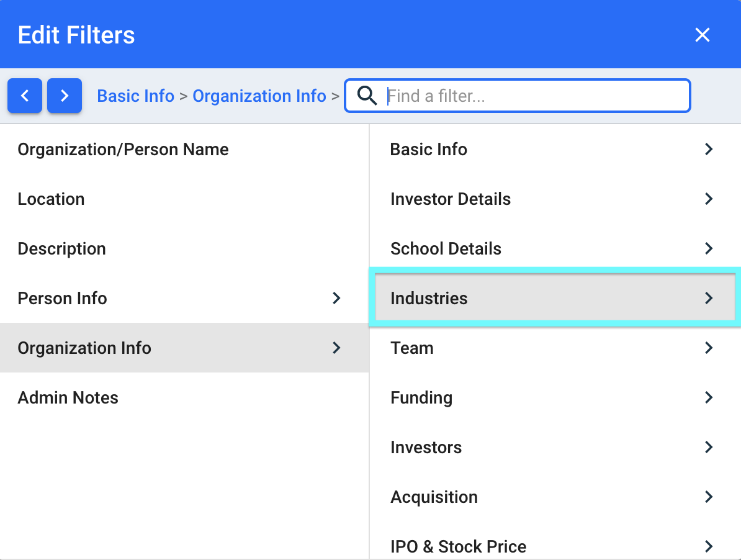This screenshot has width=741, height=560.
Task: Expand the Investor Details category
Action: pyautogui.click(x=554, y=199)
